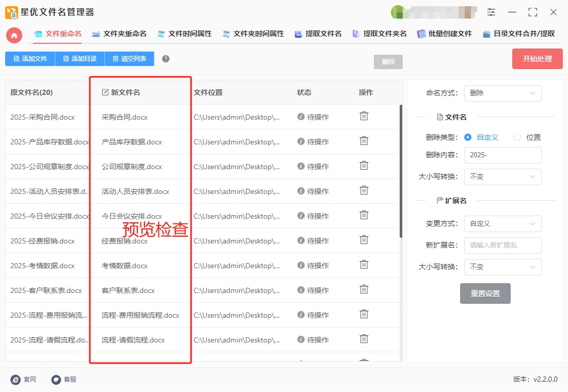Click trash icon for 2025-客户联系表.docx
The height and width of the screenshot is (392, 568).
tap(364, 289)
